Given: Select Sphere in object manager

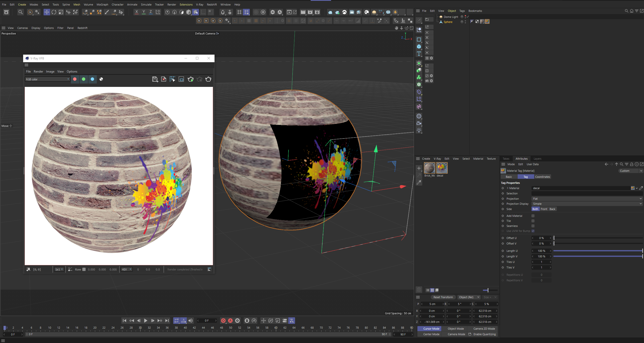Looking at the screenshot, I should pyautogui.click(x=448, y=22).
